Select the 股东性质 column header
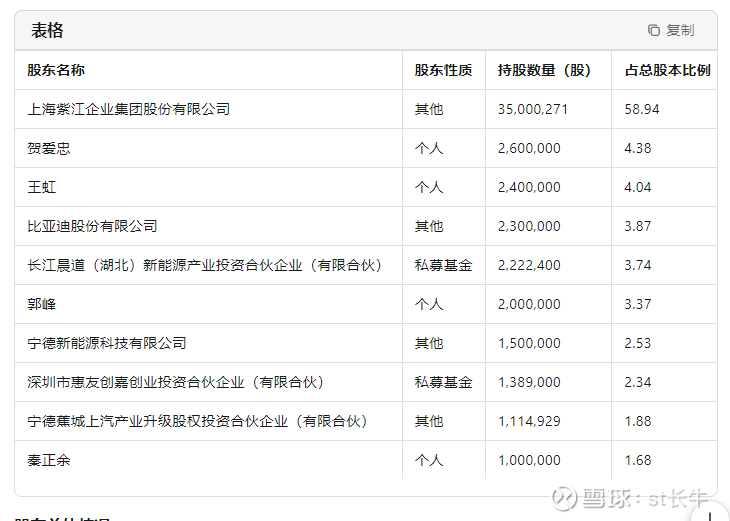The width and height of the screenshot is (730, 521). (443, 70)
